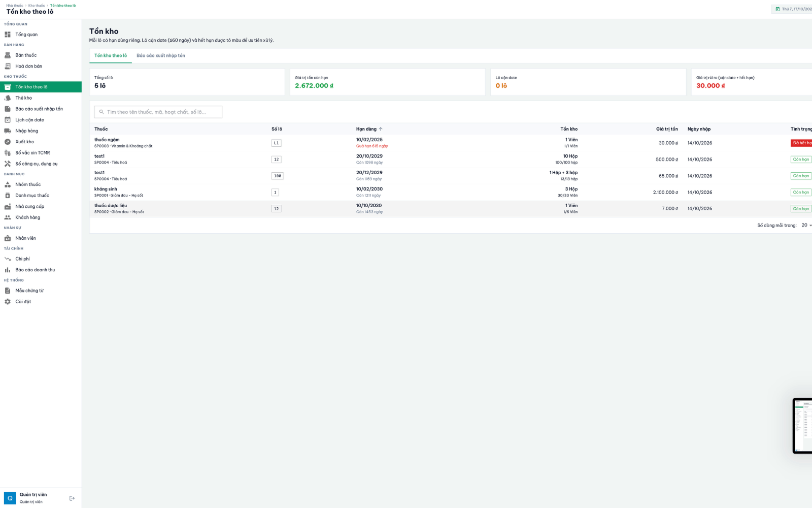Viewport: 812px width, 508px height.
Task: Click the Cài đặt gear icon
Action: pos(8,302)
